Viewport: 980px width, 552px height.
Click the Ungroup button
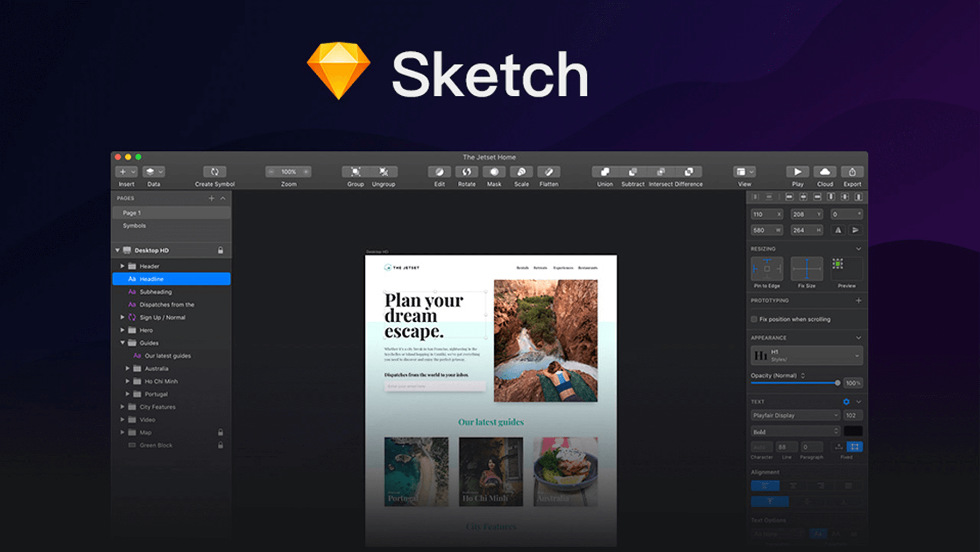tap(383, 172)
